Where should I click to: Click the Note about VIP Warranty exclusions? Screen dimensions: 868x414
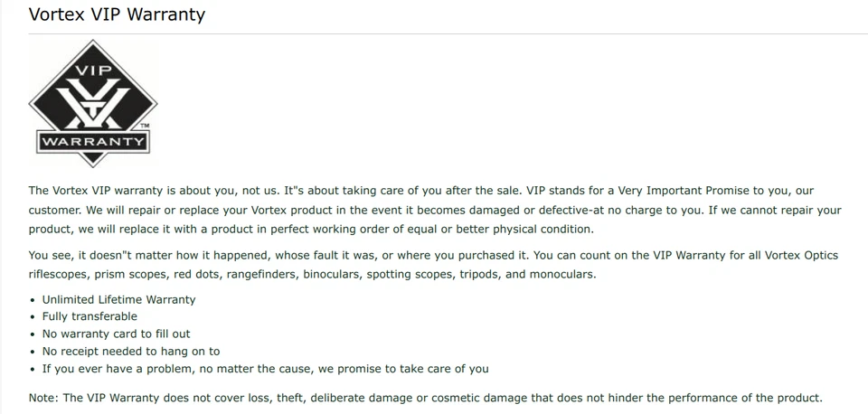click(x=425, y=398)
